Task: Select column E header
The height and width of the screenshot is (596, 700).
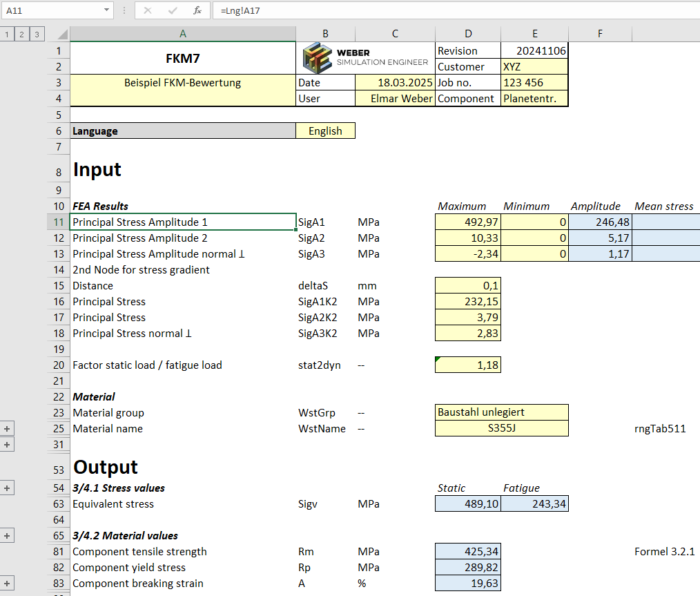Action: pos(535,34)
